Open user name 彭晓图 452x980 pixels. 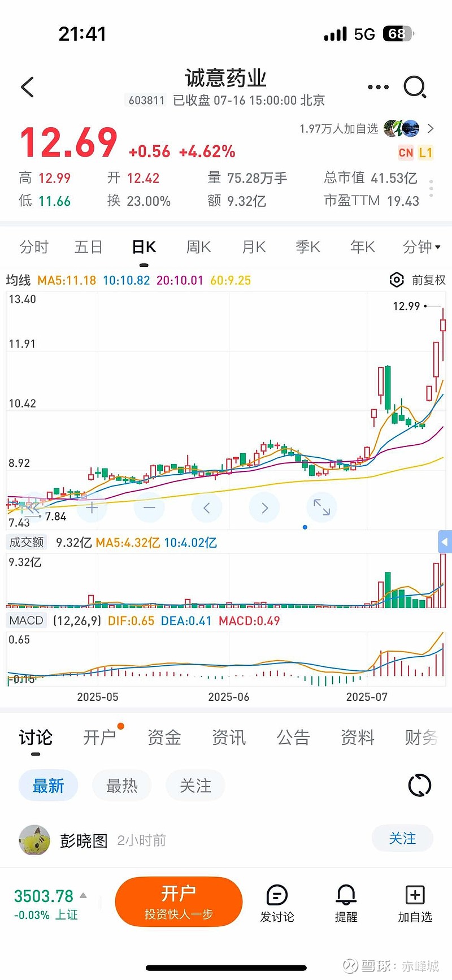pyautogui.click(x=84, y=840)
